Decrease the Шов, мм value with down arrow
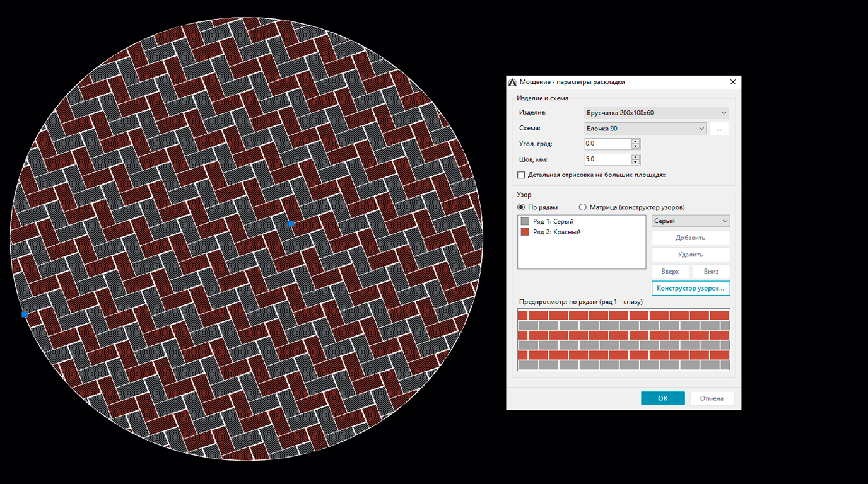This screenshot has width=868, height=484. click(x=636, y=163)
